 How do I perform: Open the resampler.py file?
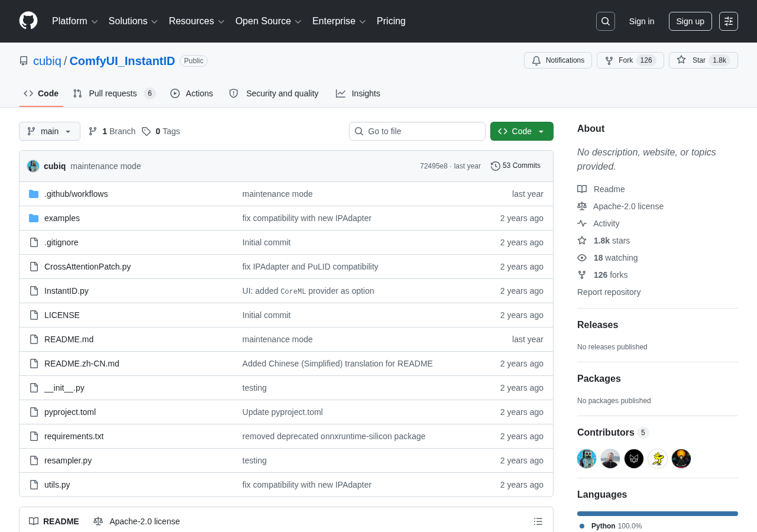click(68, 460)
